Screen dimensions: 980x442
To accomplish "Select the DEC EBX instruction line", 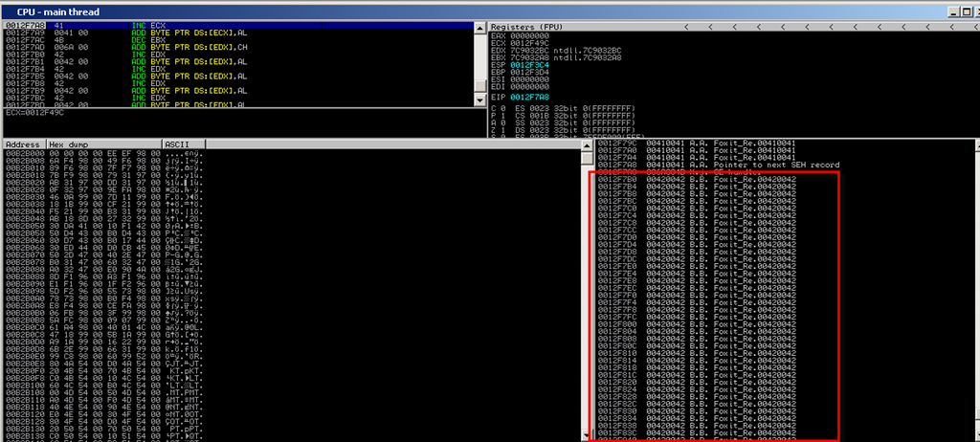I will tap(145, 39).
